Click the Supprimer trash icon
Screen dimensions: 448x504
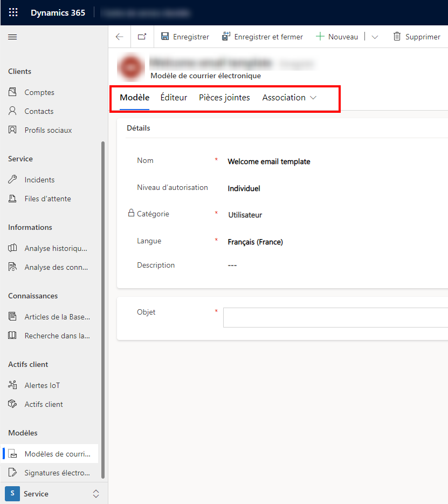(397, 36)
